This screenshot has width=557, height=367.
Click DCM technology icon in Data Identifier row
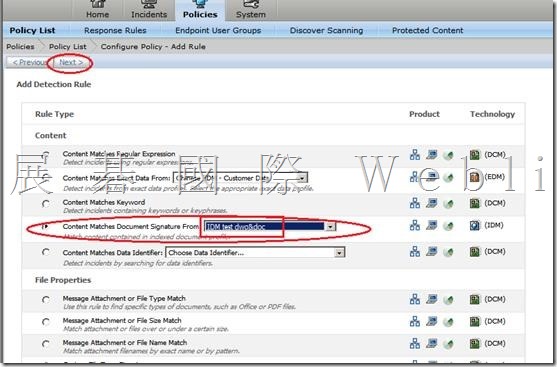475,252
